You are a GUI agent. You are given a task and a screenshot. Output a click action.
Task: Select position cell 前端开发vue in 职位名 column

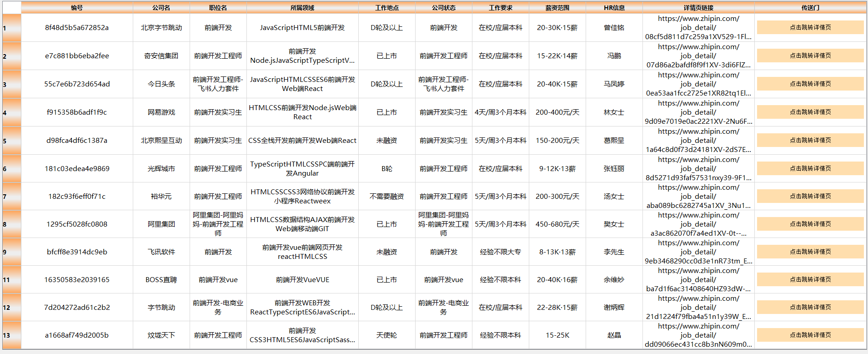(218, 279)
